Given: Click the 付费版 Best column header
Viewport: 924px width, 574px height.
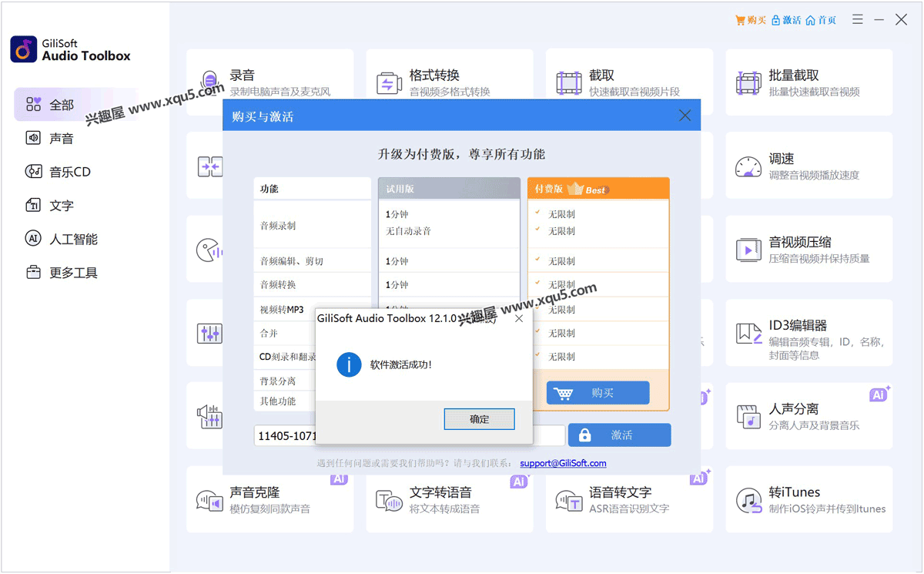Looking at the screenshot, I should (598, 189).
